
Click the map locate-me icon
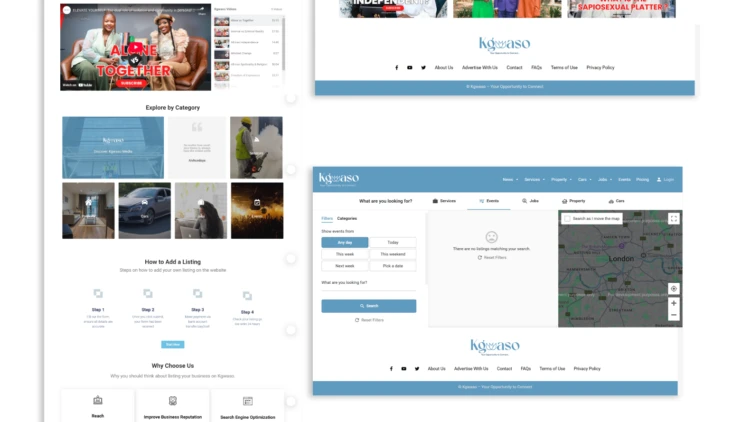[x=673, y=289]
